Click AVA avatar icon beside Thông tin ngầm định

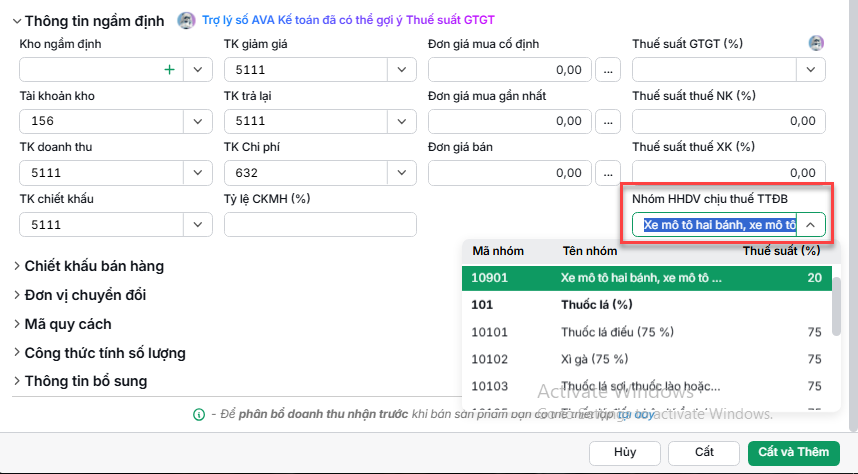(186, 20)
